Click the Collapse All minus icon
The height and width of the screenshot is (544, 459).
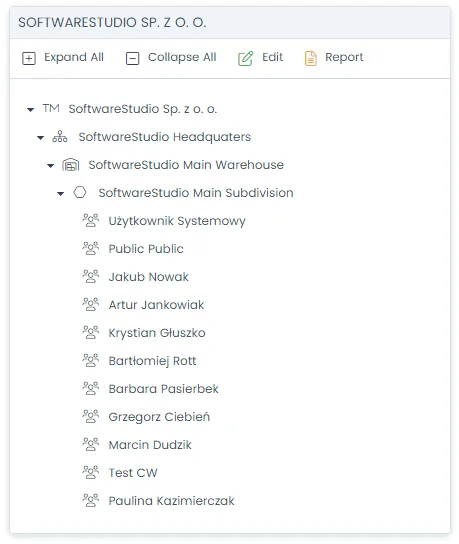(132, 58)
